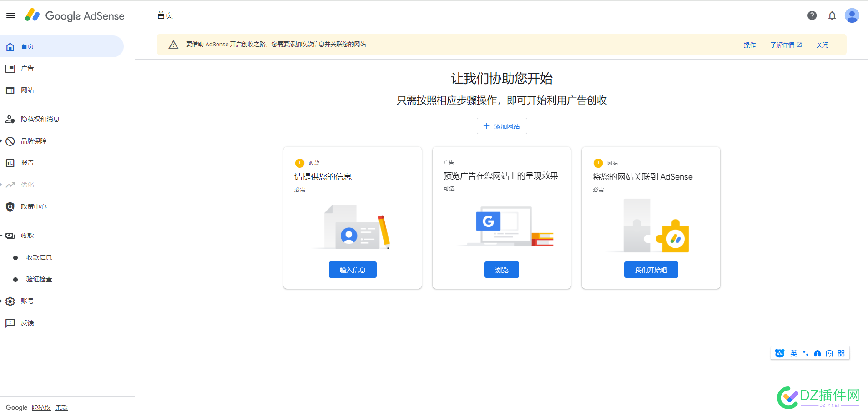868x416 pixels.
Task: Expand the 品牌保障 menu arrow
Action: (x=1, y=141)
